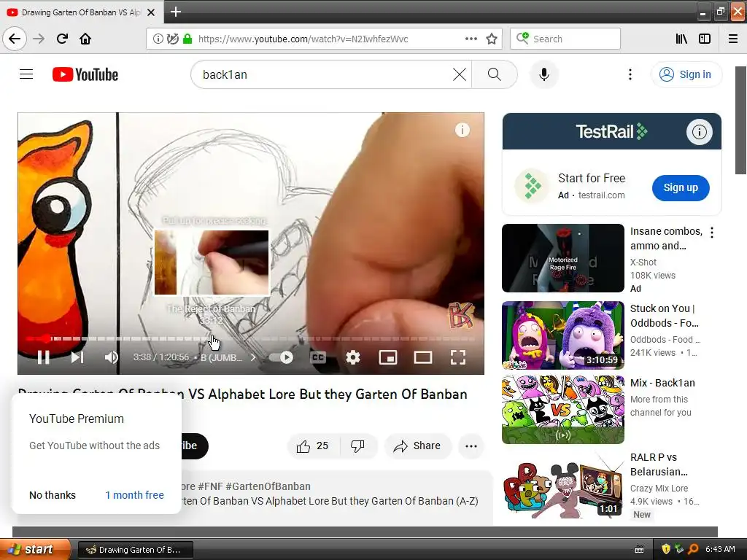Open YouTube settings three-dot menu
This screenshot has width=747, height=560.
click(x=630, y=74)
